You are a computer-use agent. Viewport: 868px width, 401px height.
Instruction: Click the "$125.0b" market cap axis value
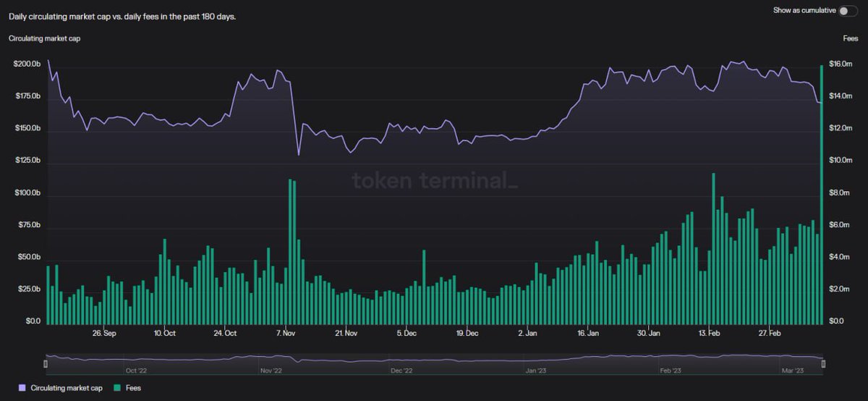pyautogui.click(x=27, y=161)
